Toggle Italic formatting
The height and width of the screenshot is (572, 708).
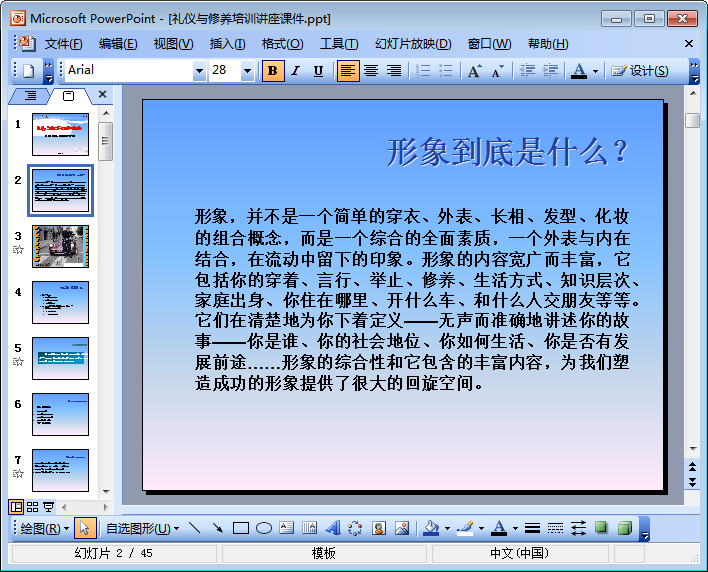click(x=296, y=71)
